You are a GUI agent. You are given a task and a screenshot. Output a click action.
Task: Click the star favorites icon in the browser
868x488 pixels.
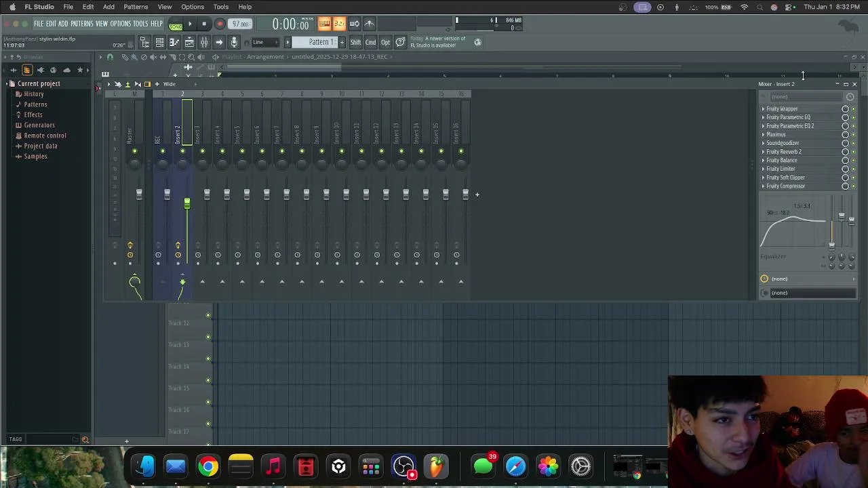pyautogui.click(x=79, y=70)
